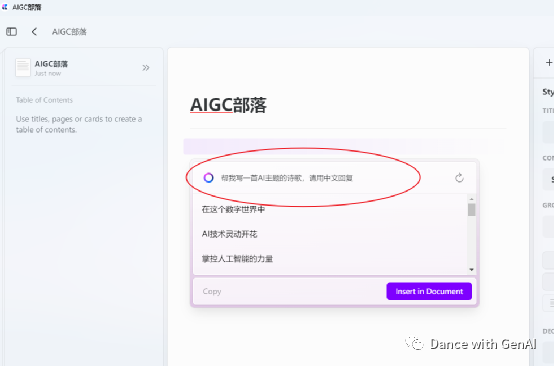The image size is (554, 366).
Task: Select the poem line 在这个数字世界中
Action: click(233, 209)
